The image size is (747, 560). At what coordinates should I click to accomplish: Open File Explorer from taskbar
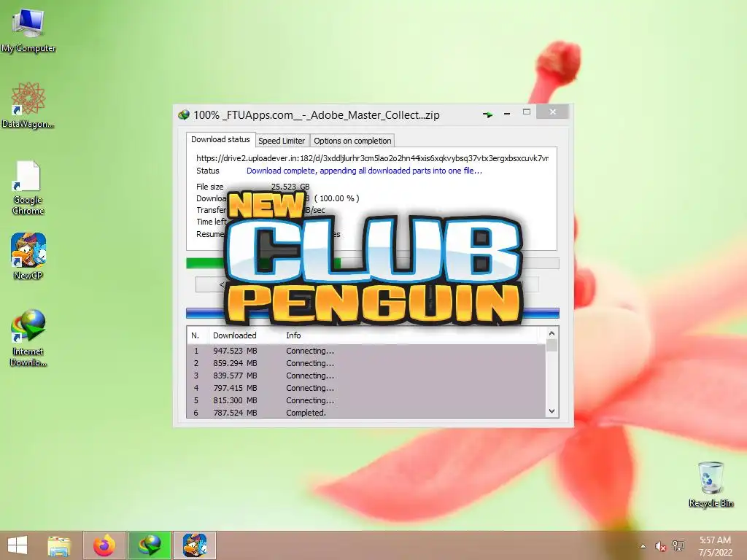(x=59, y=545)
